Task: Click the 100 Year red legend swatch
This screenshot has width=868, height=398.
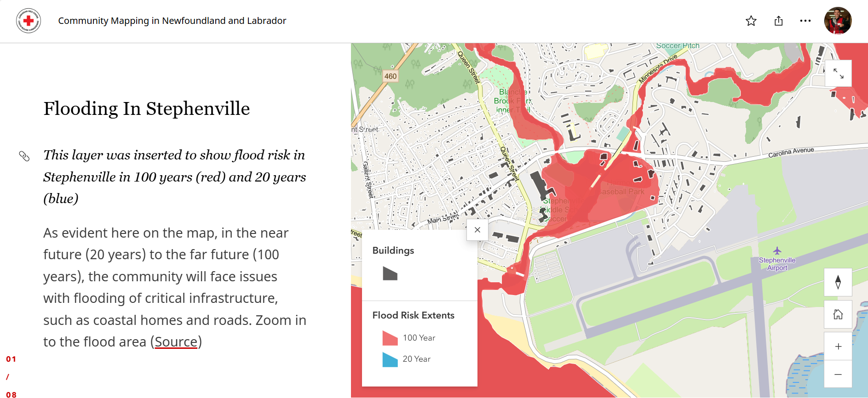Action: (390, 338)
